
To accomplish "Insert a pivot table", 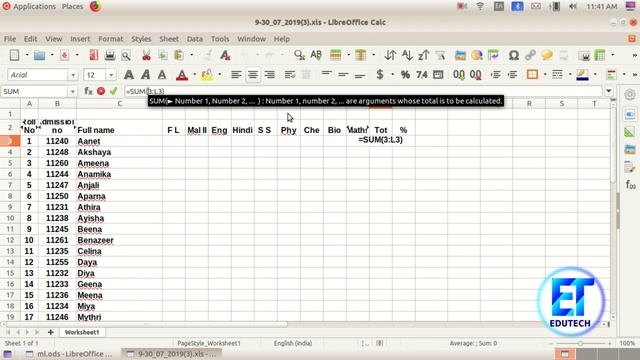I will click(x=493, y=55).
